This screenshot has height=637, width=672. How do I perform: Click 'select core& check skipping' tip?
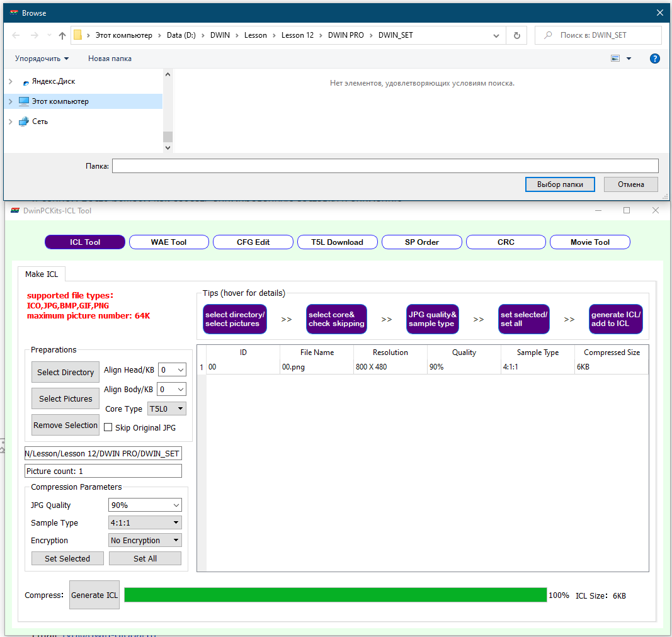tap(336, 319)
